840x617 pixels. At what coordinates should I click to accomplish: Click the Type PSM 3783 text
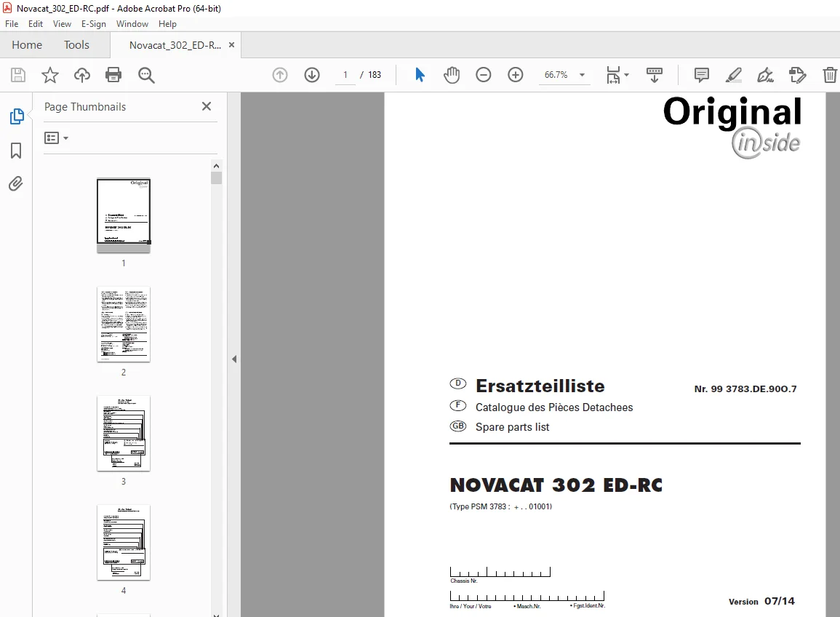[501, 506]
